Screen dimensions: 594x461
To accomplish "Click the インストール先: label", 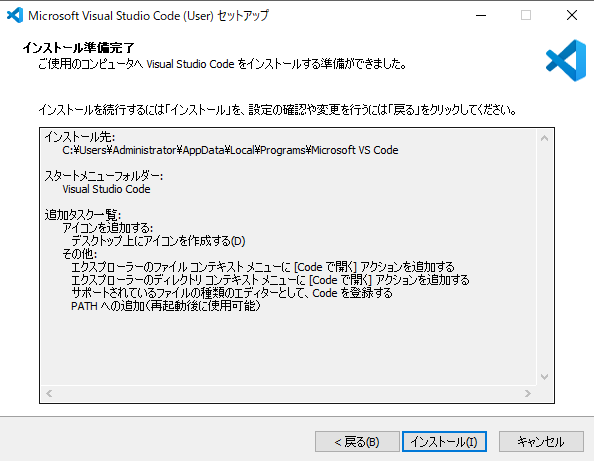I will pyautogui.click(x=80, y=137).
